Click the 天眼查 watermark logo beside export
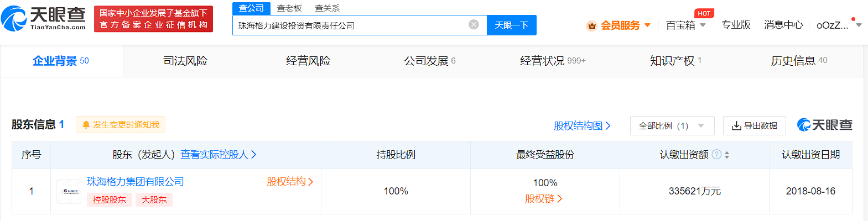Screen dimensions: 868x221 pos(824,125)
